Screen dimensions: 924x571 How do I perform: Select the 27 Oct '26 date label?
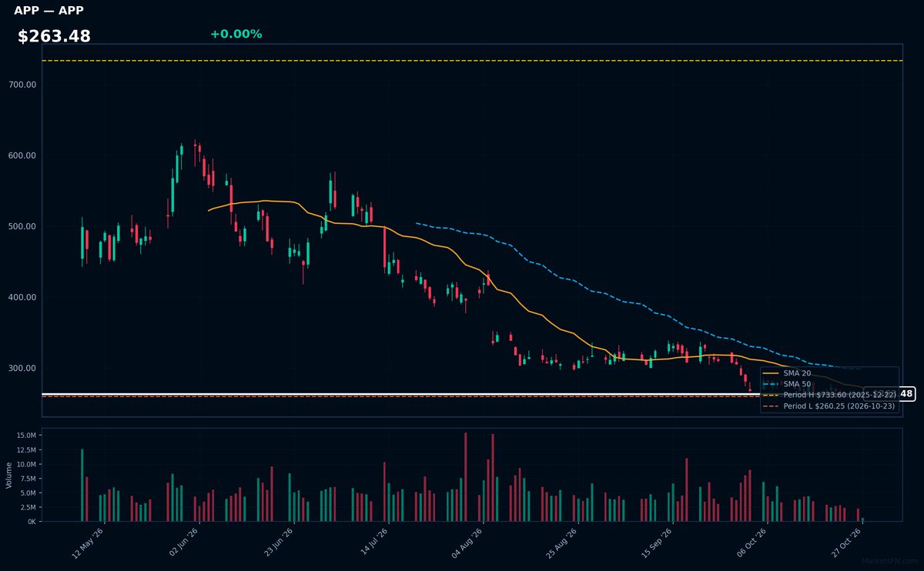click(845, 544)
